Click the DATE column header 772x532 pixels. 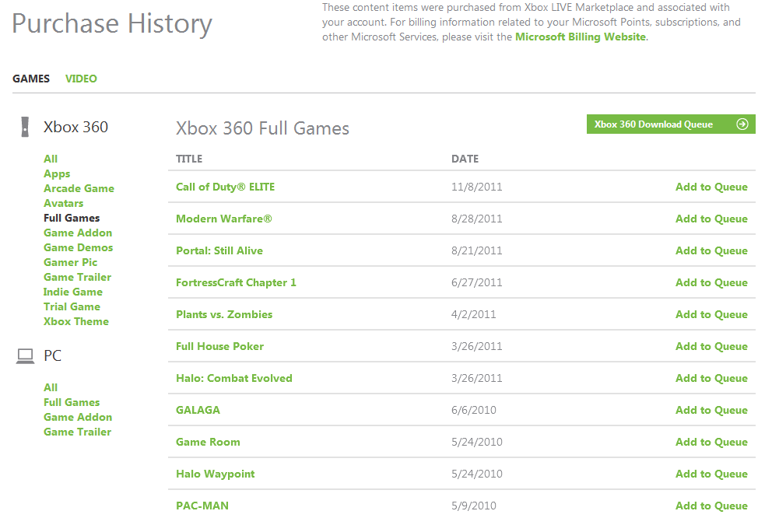(465, 159)
